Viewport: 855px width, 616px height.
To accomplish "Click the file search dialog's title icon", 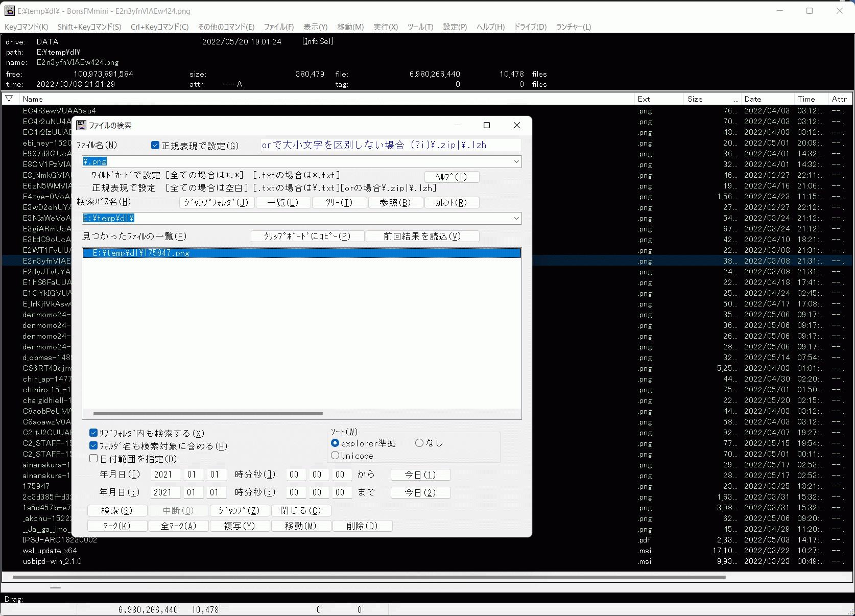I will [81, 125].
